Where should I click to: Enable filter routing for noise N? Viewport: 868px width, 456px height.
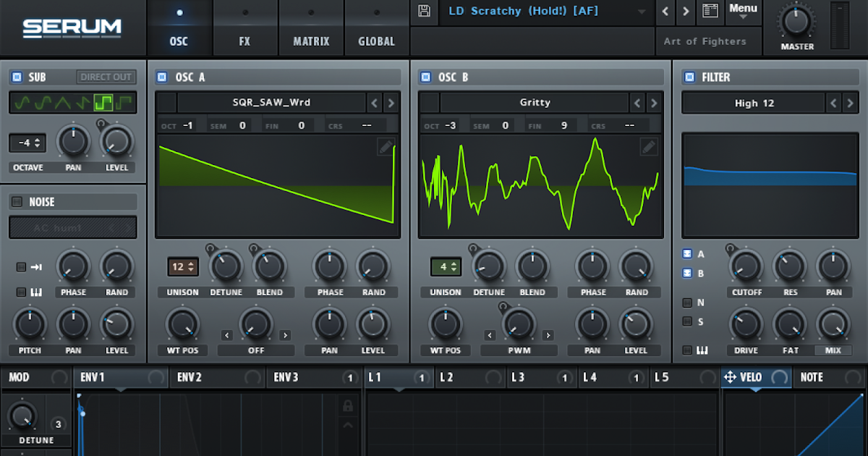pos(687,303)
